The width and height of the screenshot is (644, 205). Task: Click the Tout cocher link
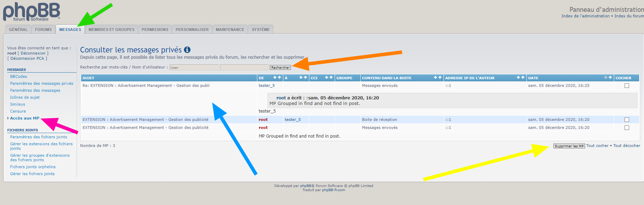click(x=597, y=146)
